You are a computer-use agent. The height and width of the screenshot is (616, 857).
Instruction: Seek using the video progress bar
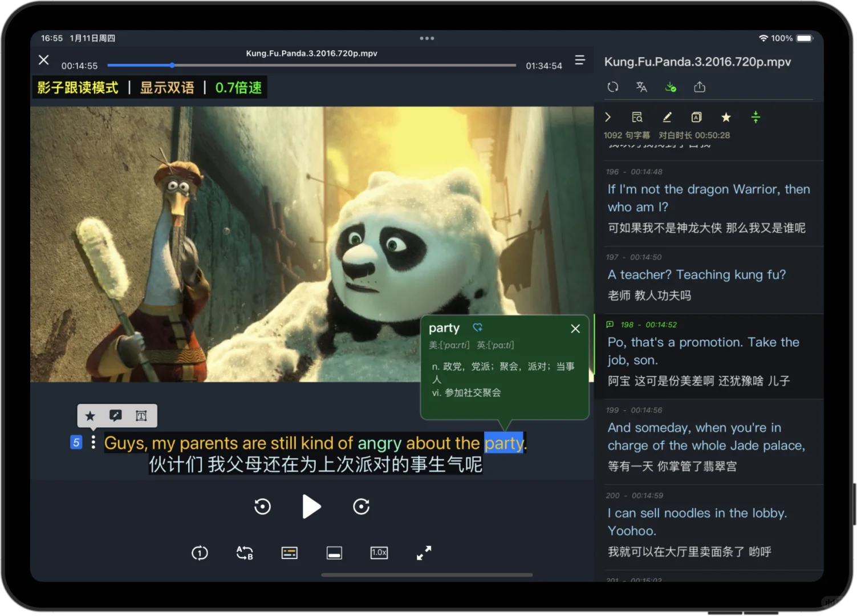click(x=311, y=65)
